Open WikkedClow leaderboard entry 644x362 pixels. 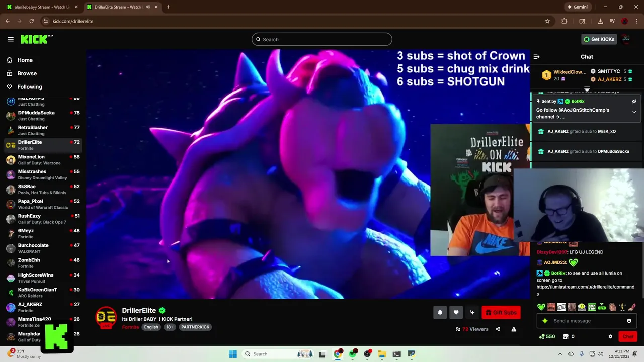coord(564,75)
